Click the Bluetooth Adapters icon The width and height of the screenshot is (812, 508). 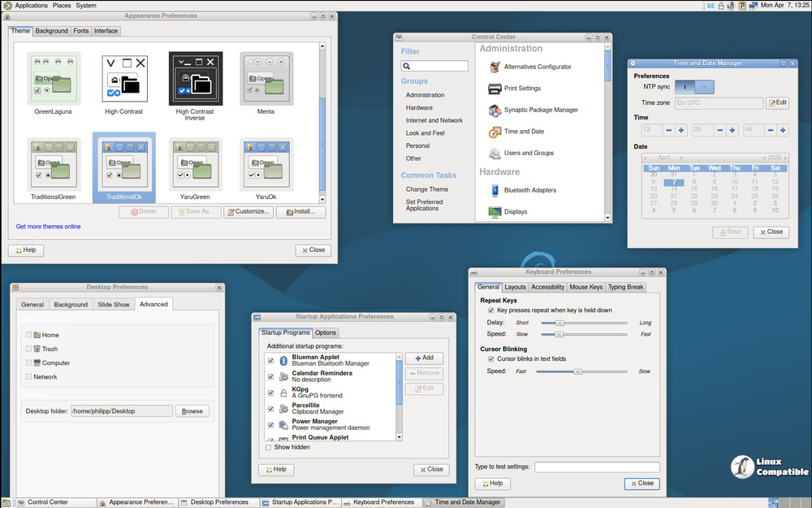(x=495, y=190)
